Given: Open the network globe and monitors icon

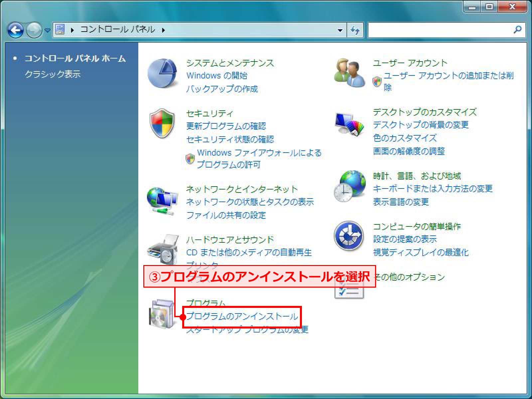Looking at the screenshot, I should [x=162, y=200].
